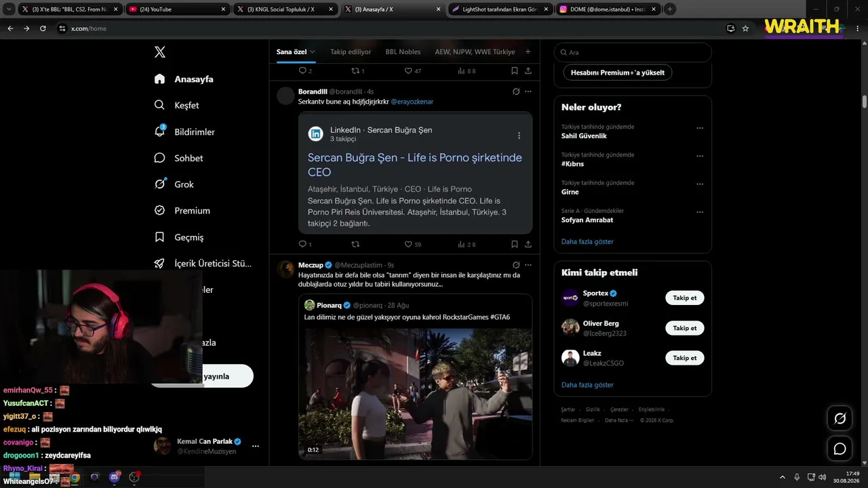Open Bildirimler notifications in the sidebar

(184, 131)
